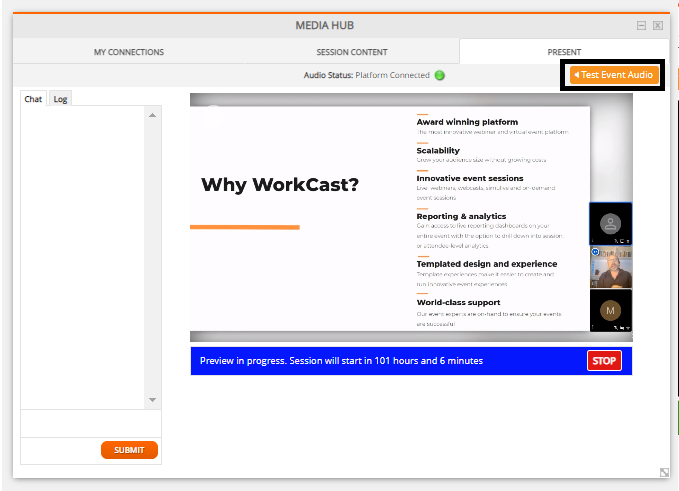
Task: Submit the chat message
Action: pos(129,450)
